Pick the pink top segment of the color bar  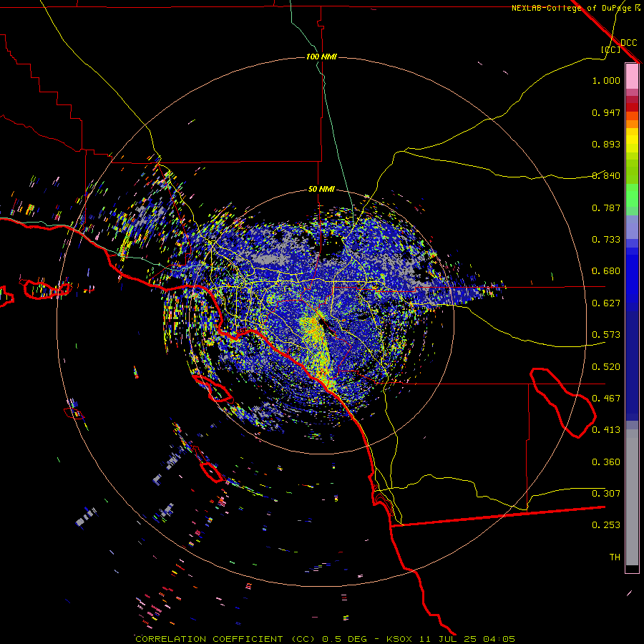(x=632, y=77)
